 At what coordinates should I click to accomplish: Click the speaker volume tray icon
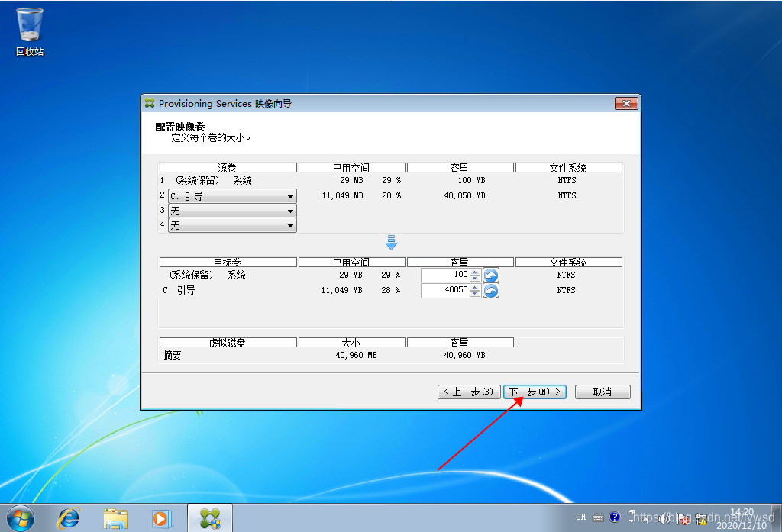tap(664, 518)
